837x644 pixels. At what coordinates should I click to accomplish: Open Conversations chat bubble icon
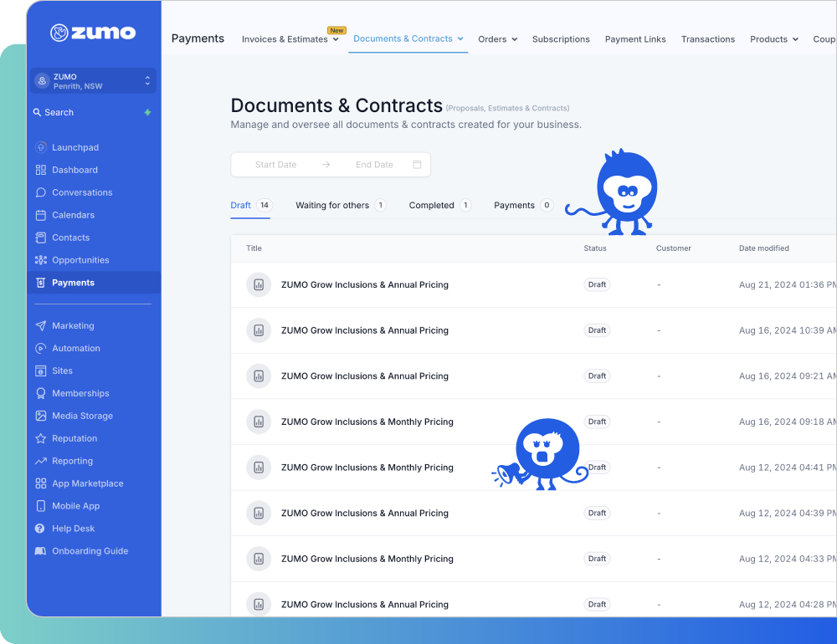40,192
